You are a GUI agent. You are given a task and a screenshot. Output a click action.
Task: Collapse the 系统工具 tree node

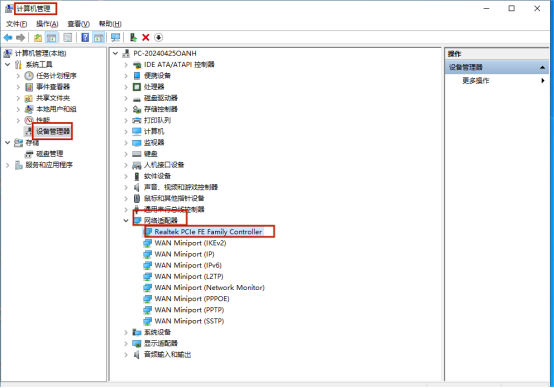click(x=7, y=65)
